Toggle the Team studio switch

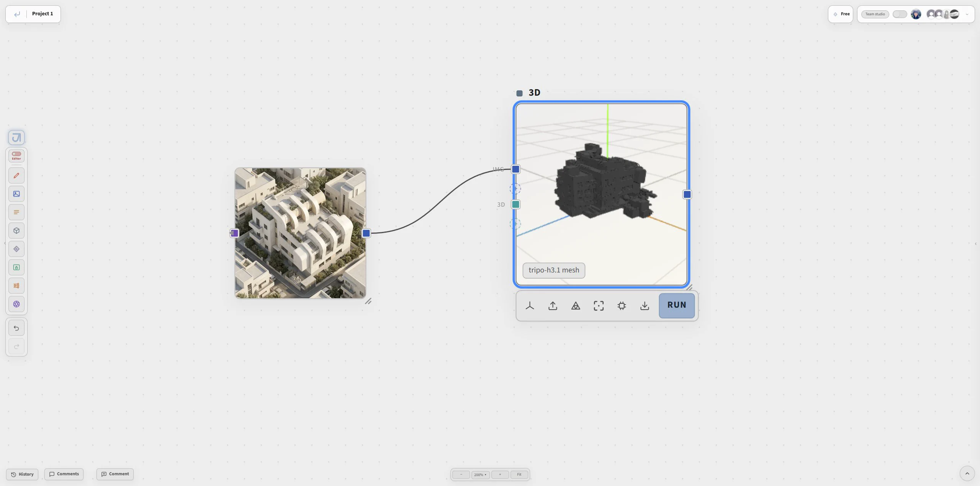tap(900, 14)
